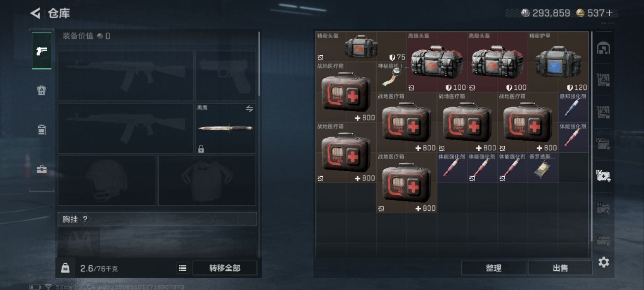This screenshot has height=290, width=644.
Task: Click the 整理 button
Action: tap(493, 268)
